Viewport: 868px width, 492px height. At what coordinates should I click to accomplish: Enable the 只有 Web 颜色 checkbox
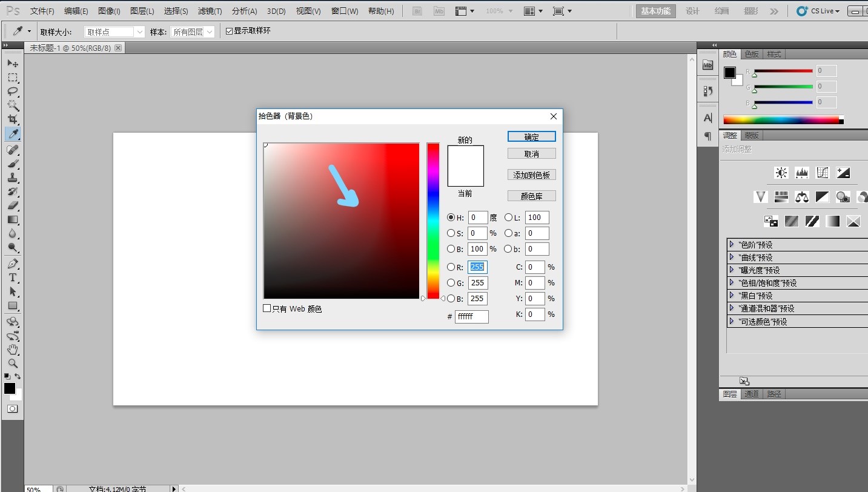point(267,308)
